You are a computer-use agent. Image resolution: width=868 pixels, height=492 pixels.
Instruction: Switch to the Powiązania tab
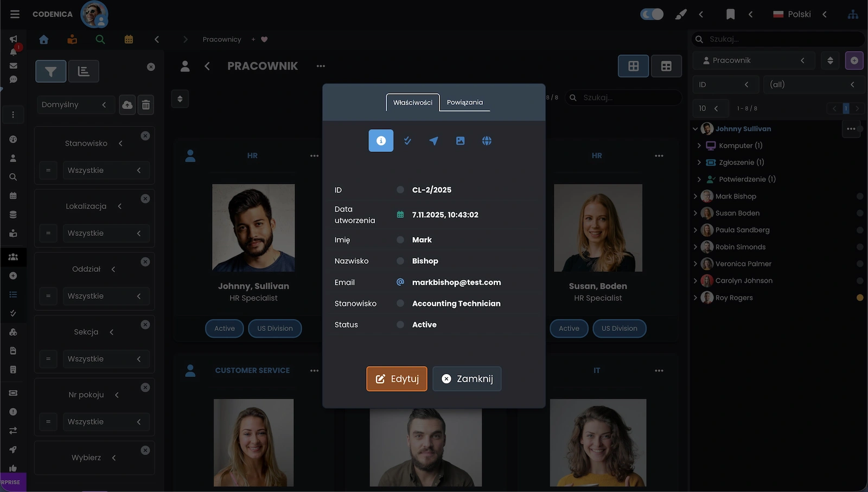point(464,103)
